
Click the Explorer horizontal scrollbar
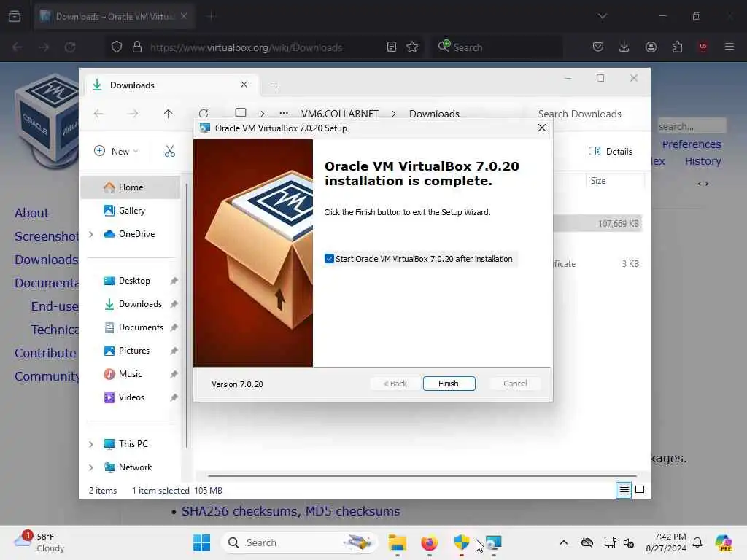[422, 475]
